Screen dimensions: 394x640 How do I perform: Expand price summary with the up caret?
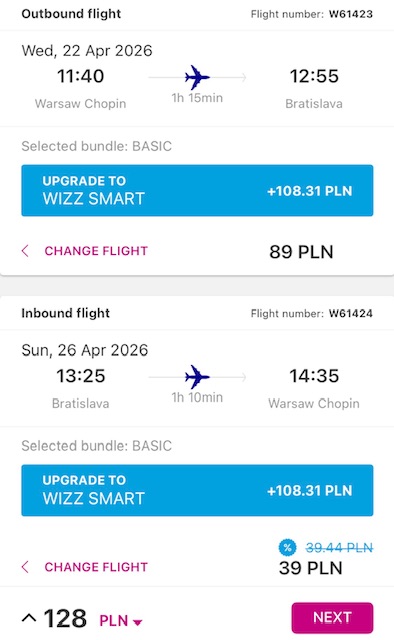click(x=29, y=618)
